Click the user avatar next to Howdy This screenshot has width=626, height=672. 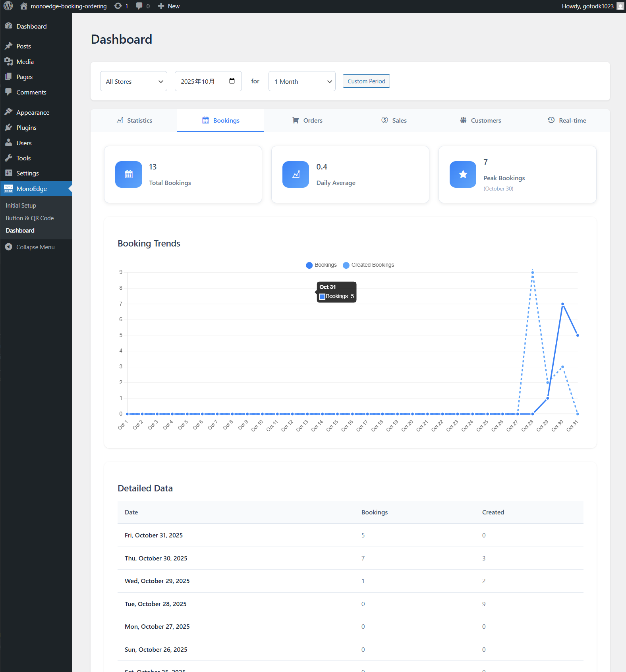[x=620, y=6]
